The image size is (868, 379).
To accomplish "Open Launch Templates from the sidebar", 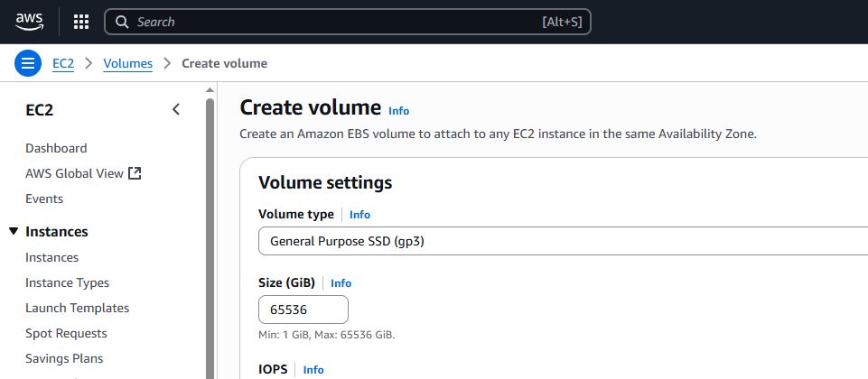I will click(77, 308).
